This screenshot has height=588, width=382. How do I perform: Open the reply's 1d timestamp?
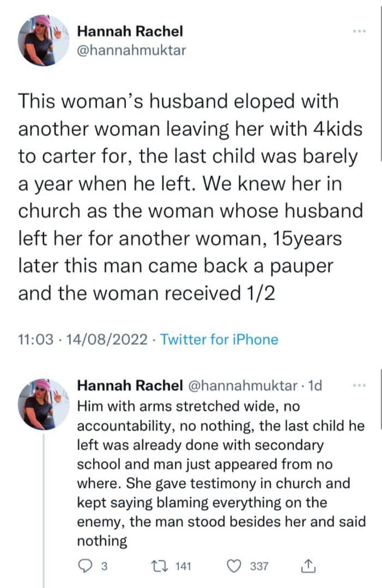(x=316, y=386)
